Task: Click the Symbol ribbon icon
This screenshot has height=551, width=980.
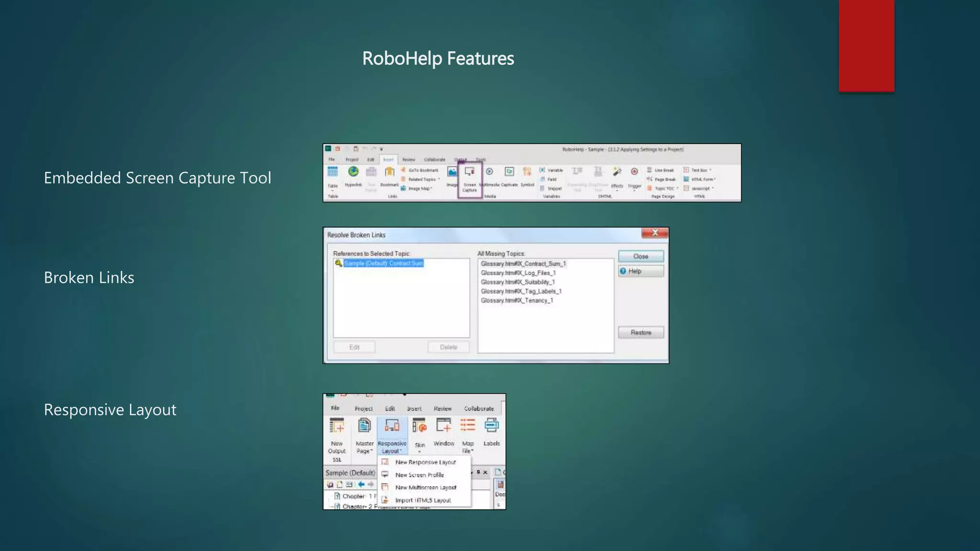Action: tap(527, 171)
